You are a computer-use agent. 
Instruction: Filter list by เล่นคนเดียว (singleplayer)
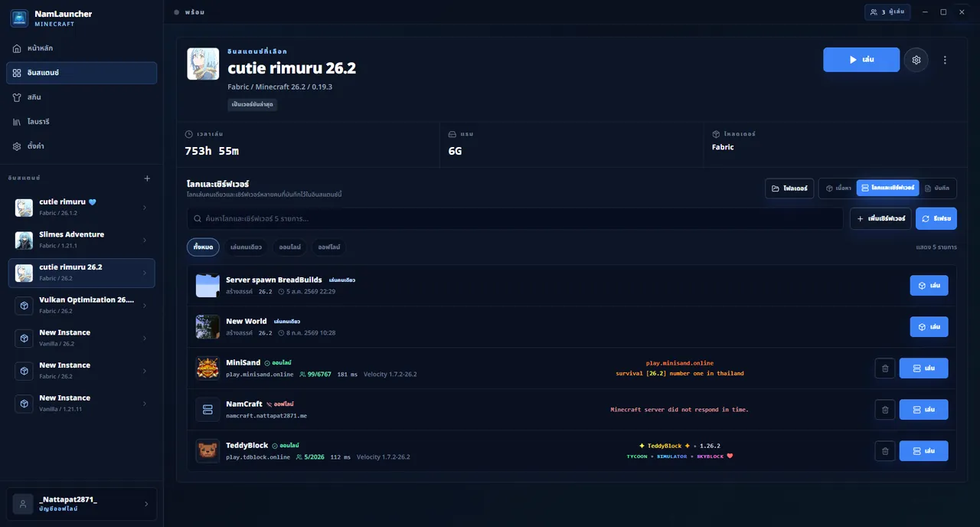tap(246, 247)
